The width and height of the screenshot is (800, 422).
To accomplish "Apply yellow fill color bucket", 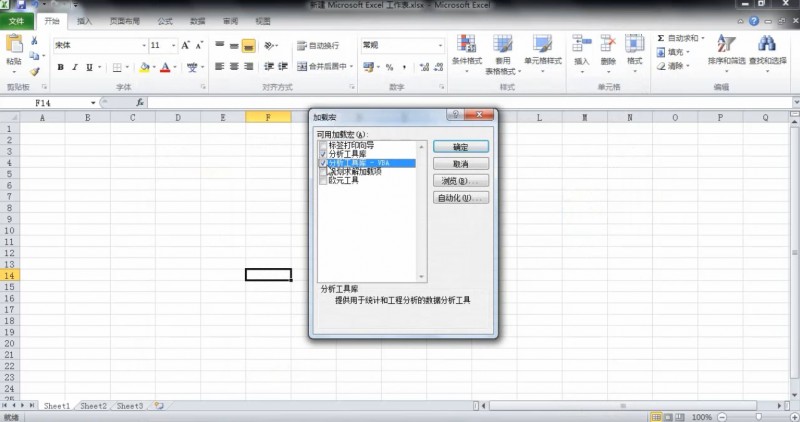I will tap(144, 67).
